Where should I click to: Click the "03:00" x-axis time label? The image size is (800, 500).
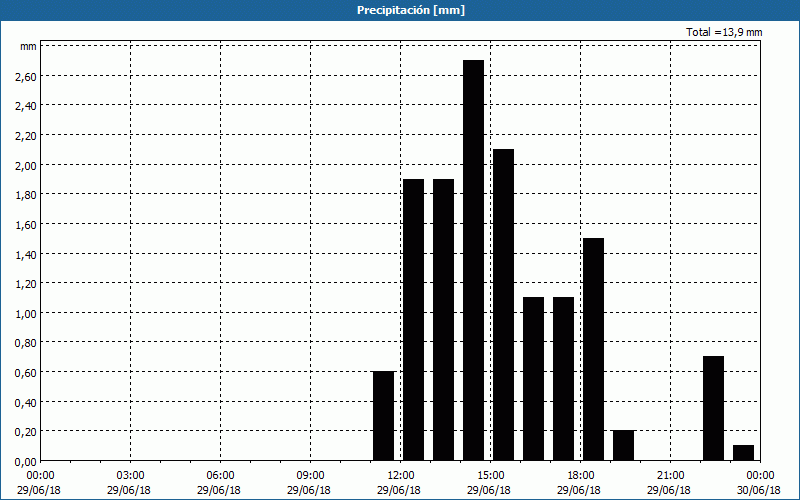click(x=131, y=476)
